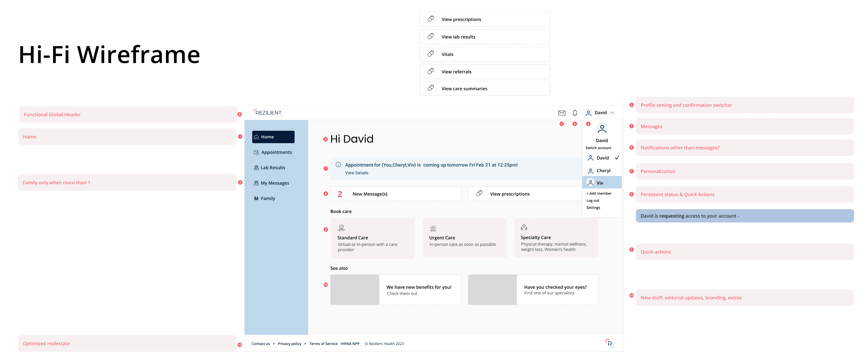Open Appointments in the sidebar

[x=276, y=152]
